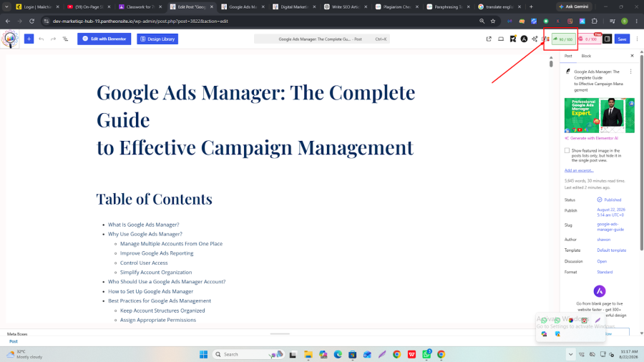Change the author shawon

pos(603,240)
